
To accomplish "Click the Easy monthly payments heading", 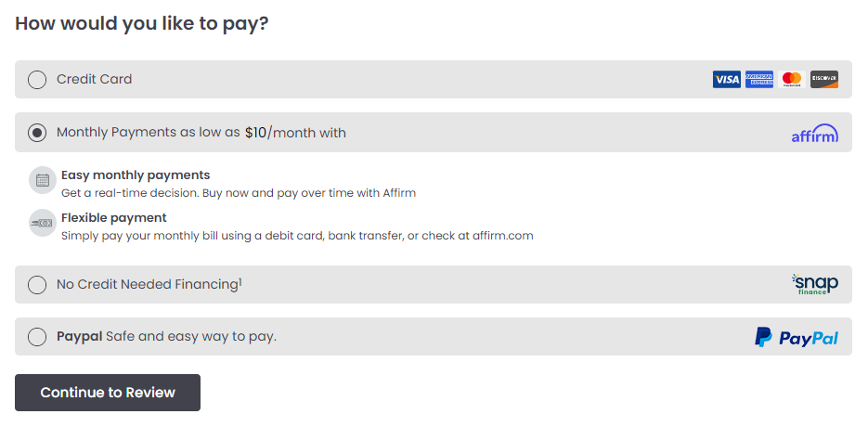I will (x=136, y=175).
